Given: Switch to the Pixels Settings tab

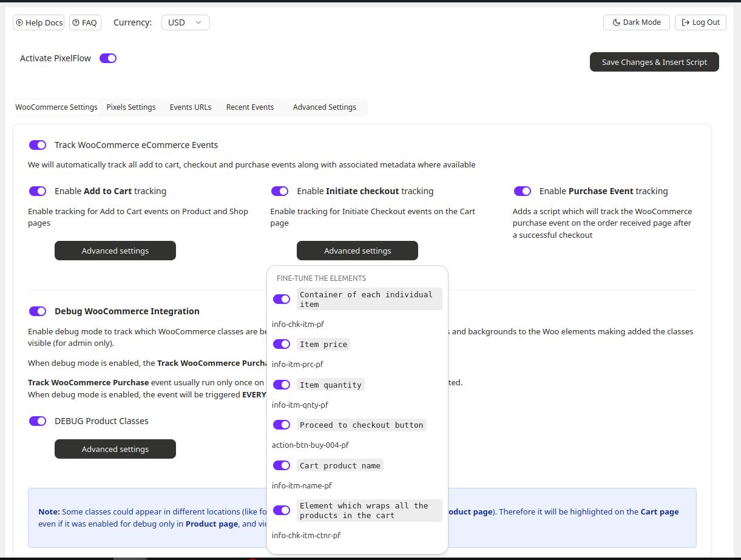Looking at the screenshot, I should click(131, 107).
